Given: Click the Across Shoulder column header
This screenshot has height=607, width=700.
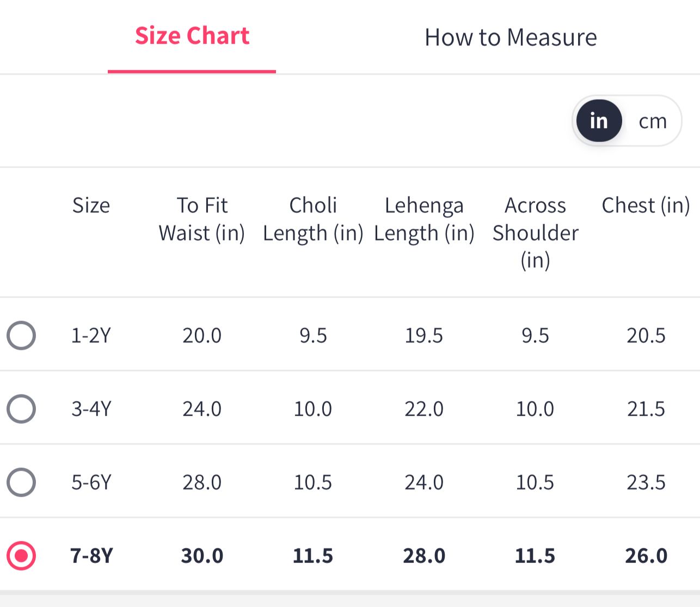Looking at the screenshot, I should pyautogui.click(x=535, y=232).
